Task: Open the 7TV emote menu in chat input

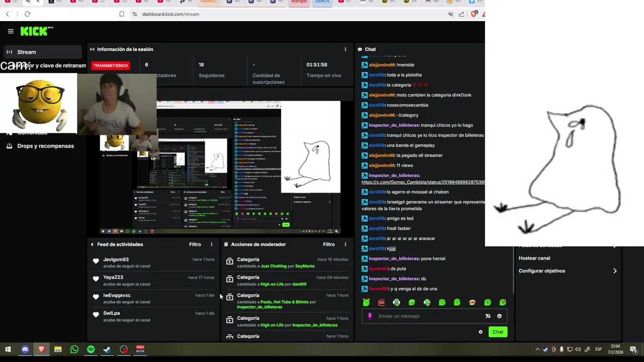Action: pos(488,316)
